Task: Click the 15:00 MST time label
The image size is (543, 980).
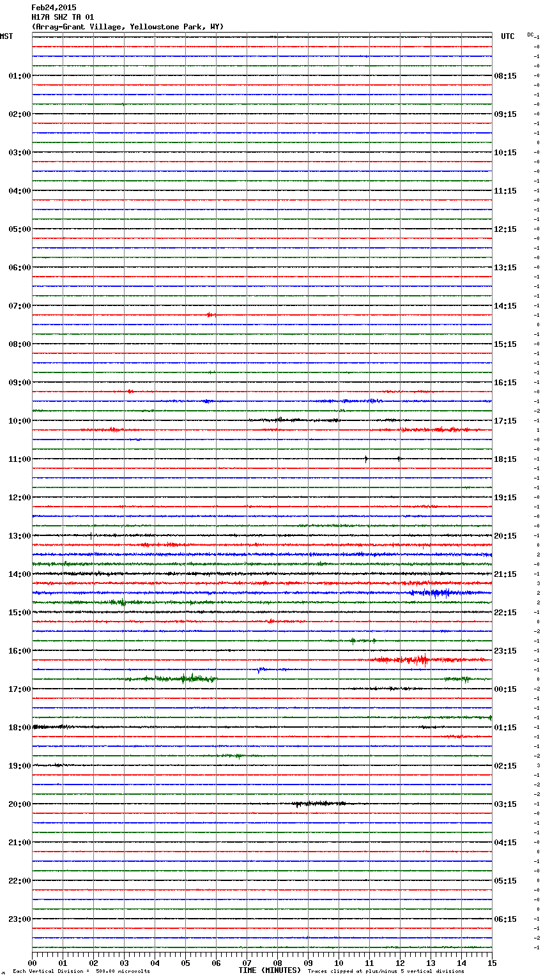Action: [19, 613]
